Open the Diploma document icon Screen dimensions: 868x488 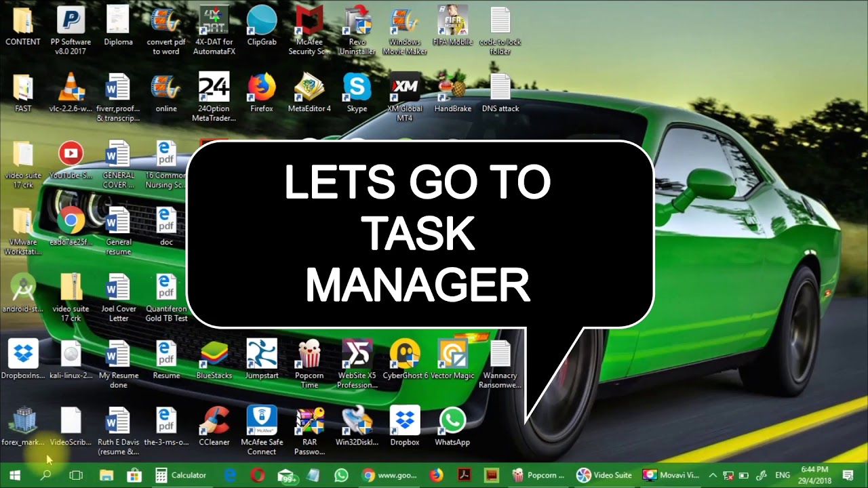tap(118, 26)
